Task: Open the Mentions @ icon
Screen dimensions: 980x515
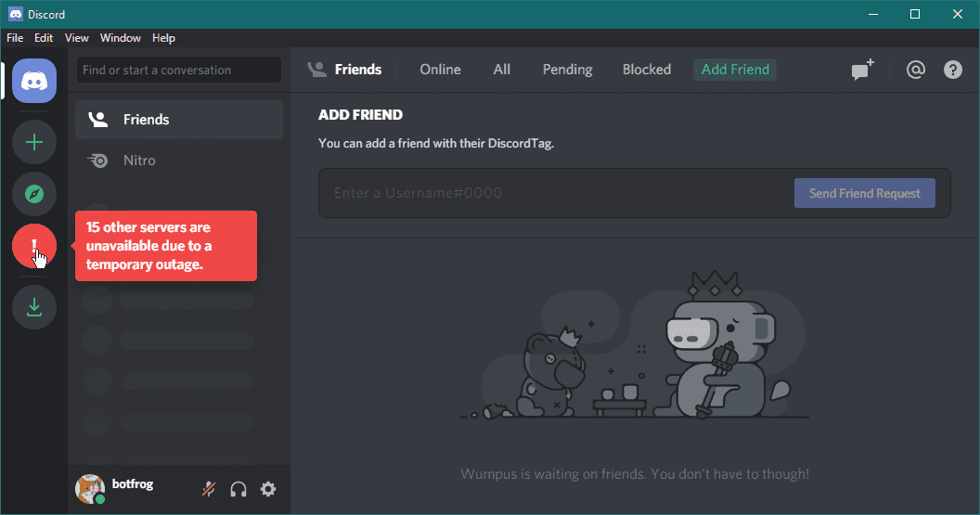Action: tap(916, 70)
